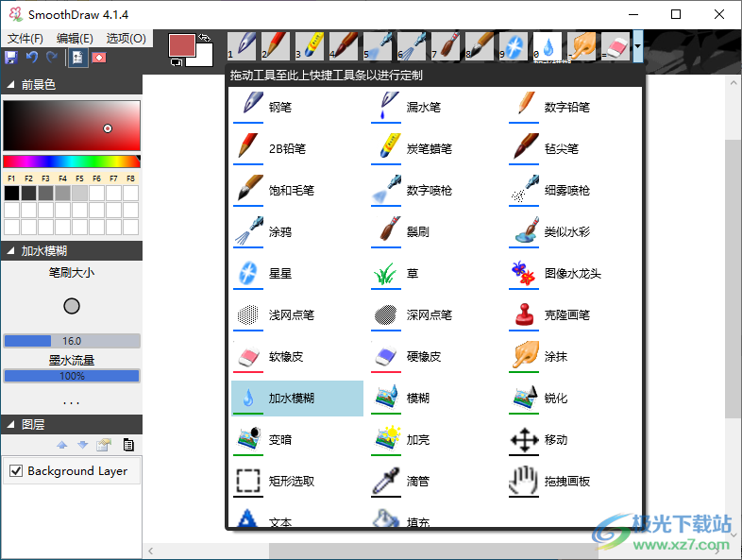Click the rainbow hue strip

tap(72, 161)
